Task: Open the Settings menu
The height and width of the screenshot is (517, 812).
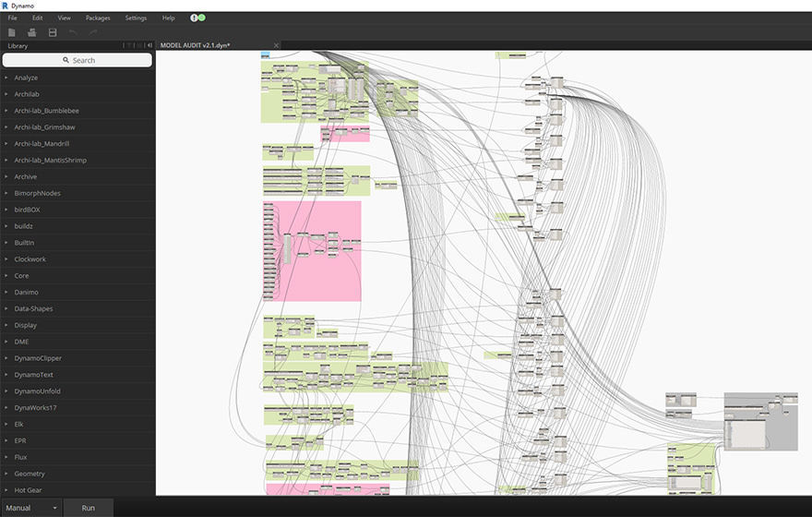Action: coord(136,18)
